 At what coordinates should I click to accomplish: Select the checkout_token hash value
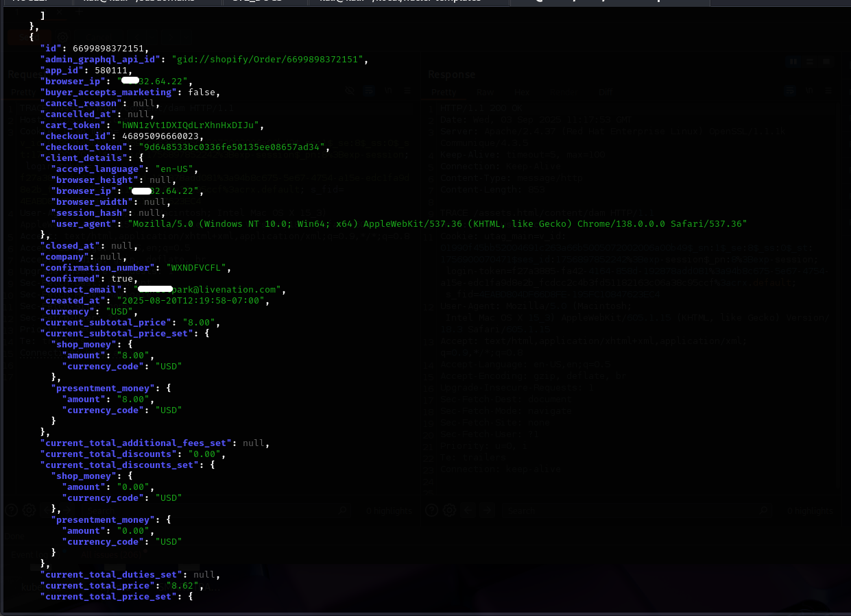click(232, 147)
